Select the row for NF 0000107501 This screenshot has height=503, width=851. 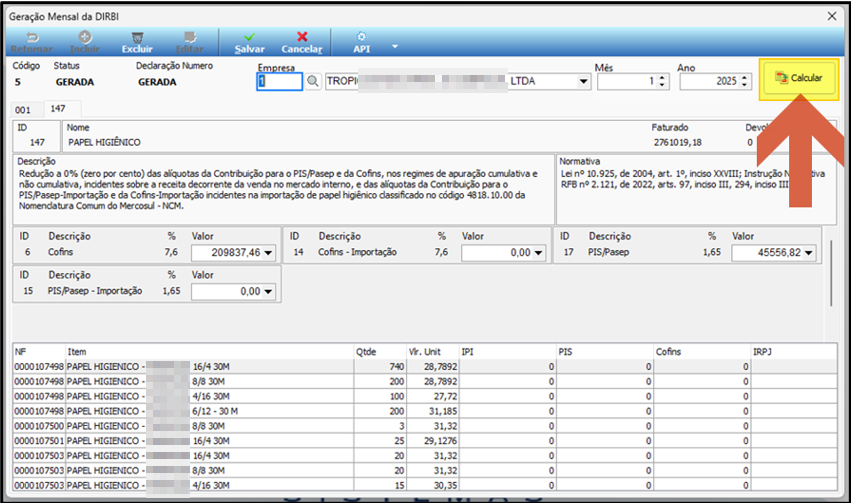point(424,441)
